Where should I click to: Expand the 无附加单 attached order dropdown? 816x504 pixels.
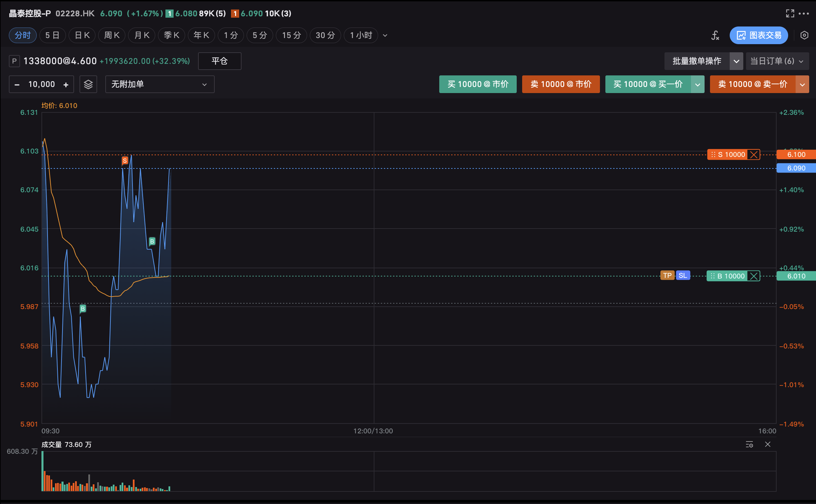point(160,84)
